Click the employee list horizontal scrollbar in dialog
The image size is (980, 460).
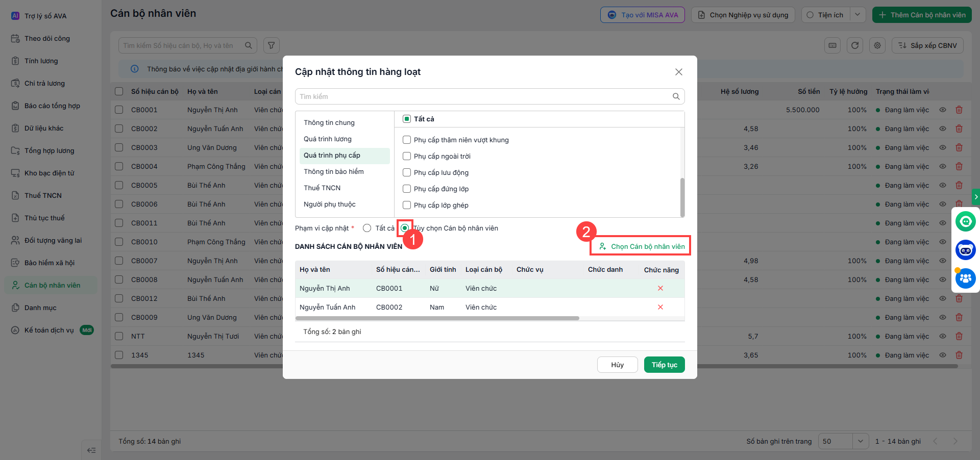pos(437,318)
